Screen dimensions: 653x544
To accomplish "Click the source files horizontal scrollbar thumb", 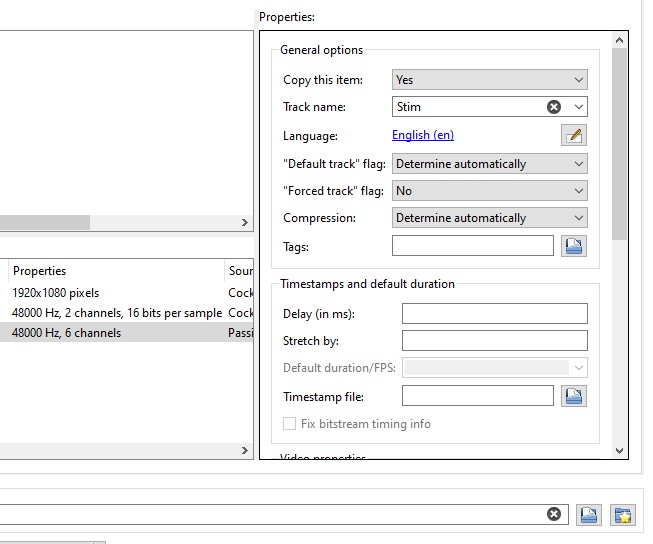I will point(45,222).
